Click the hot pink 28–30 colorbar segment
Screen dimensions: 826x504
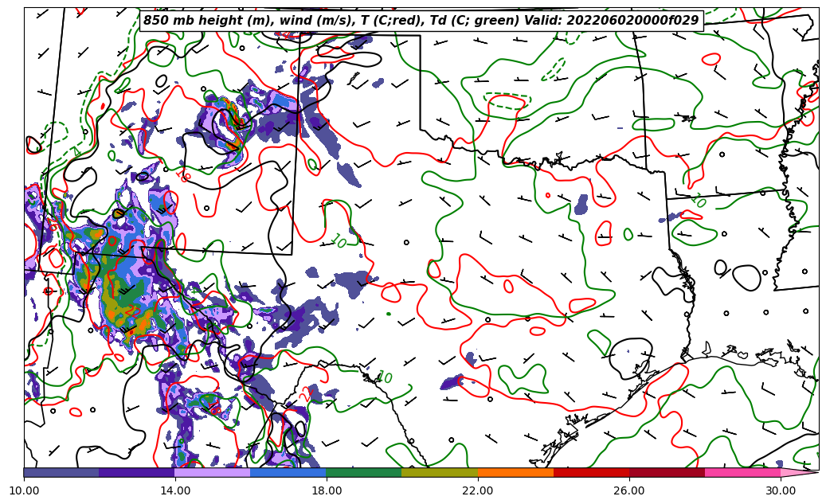(742, 472)
